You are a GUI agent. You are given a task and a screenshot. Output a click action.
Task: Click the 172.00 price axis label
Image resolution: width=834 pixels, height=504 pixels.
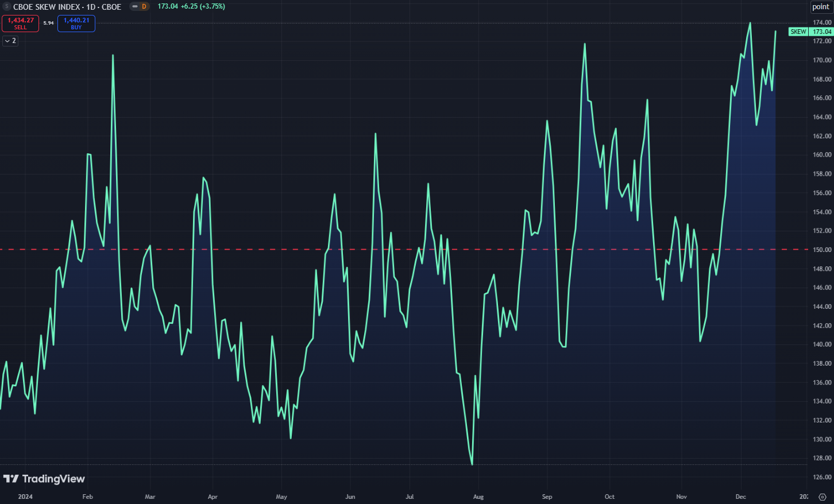coord(821,41)
